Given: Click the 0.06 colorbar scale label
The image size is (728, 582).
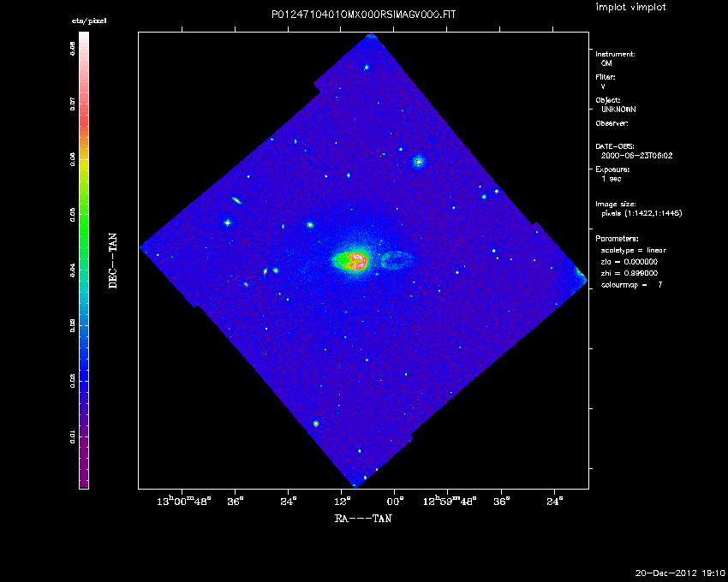Looking at the screenshot, I should pos(73,160).
